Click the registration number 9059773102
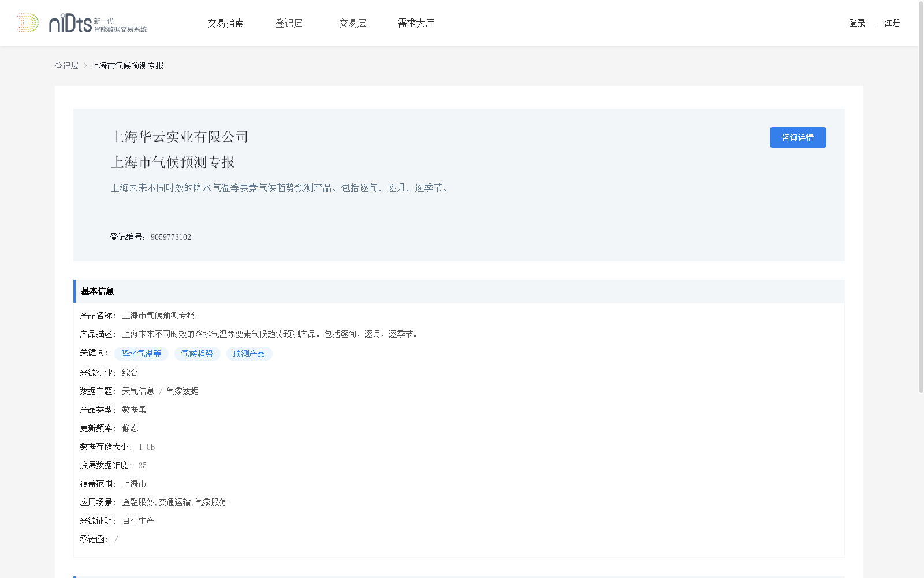 click(x=171, y=237)
